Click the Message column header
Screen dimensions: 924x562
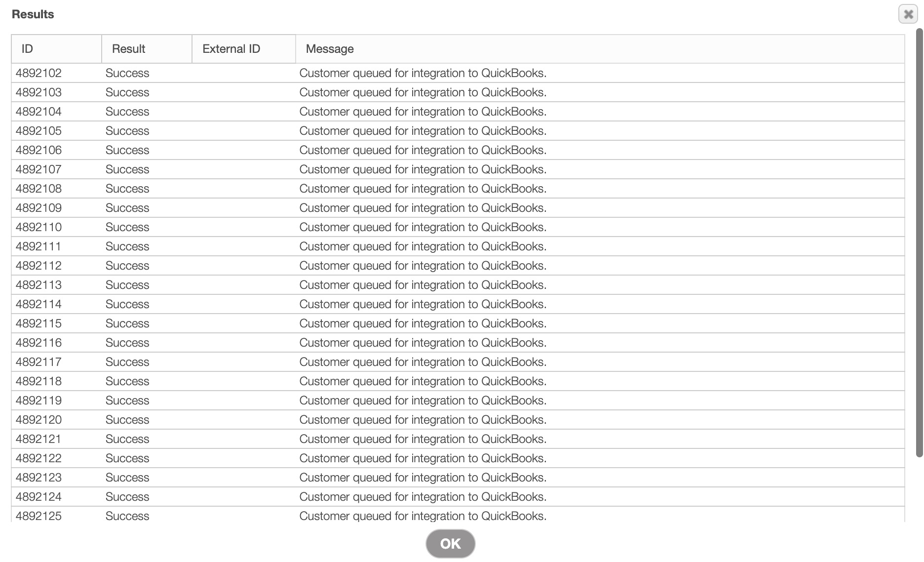click(600, 49)
